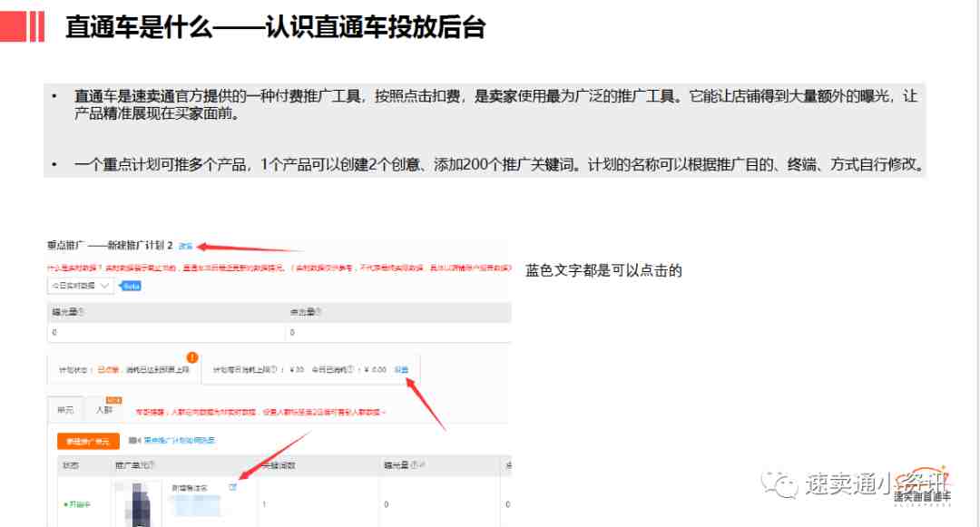The height and width of the screenshot is (527, 980).
Task: Click the orange exclamation warning badge
Action: (x=192, y=356)
